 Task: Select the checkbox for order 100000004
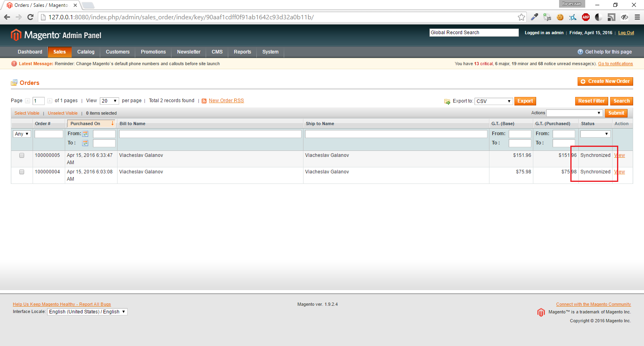pyautogui.click(x=22, y=172)
